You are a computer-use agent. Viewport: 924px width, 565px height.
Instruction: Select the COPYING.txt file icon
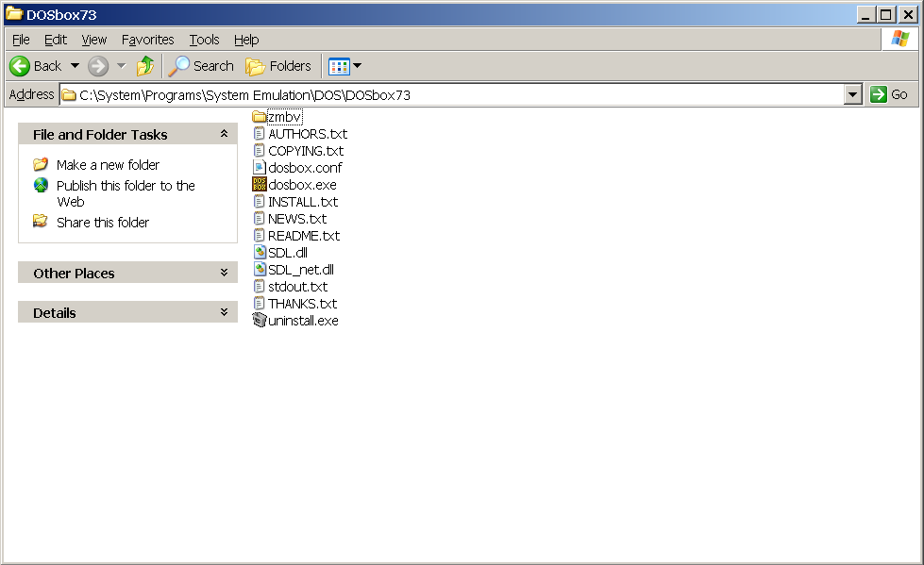click(x=260, y=151)
